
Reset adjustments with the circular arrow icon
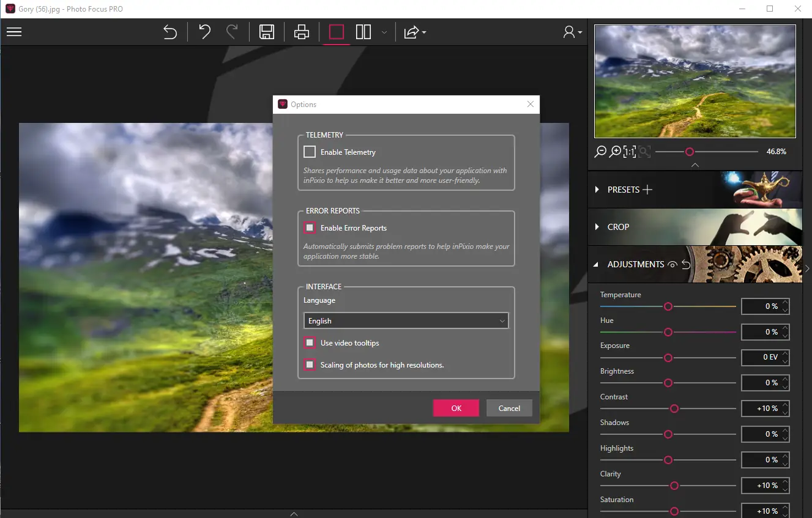[686, 264]
